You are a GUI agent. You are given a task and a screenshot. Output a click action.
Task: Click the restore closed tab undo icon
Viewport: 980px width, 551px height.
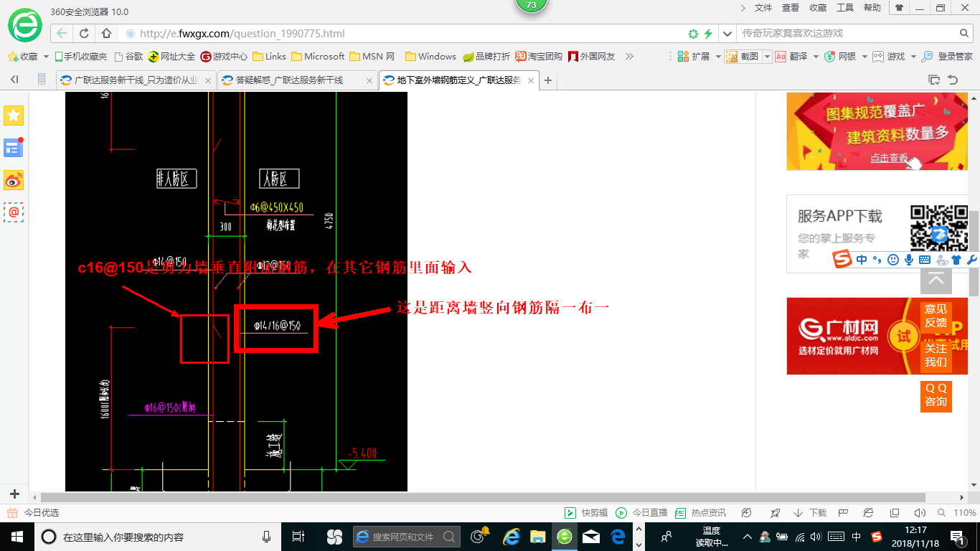[x=953, y=80]
